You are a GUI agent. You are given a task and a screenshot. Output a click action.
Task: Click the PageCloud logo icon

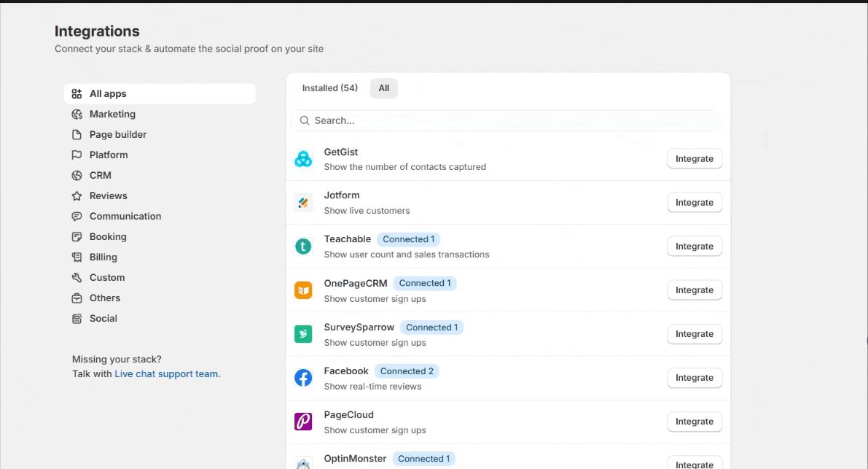303,422
